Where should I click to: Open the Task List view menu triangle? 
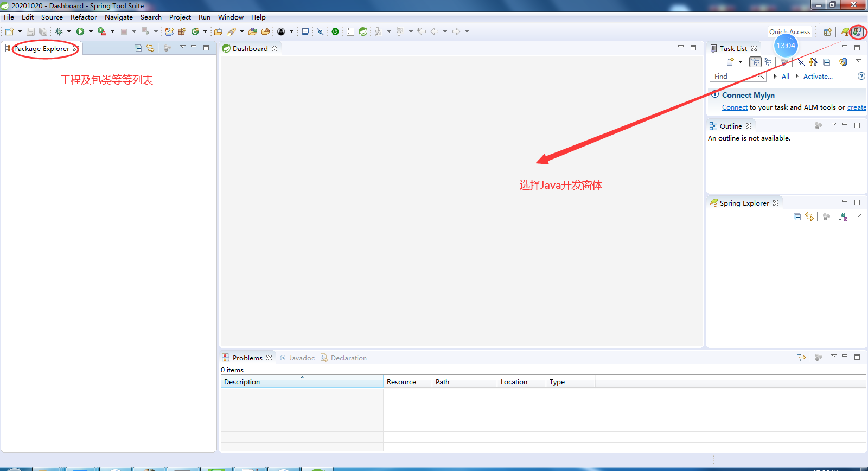[x=859, y=61]
